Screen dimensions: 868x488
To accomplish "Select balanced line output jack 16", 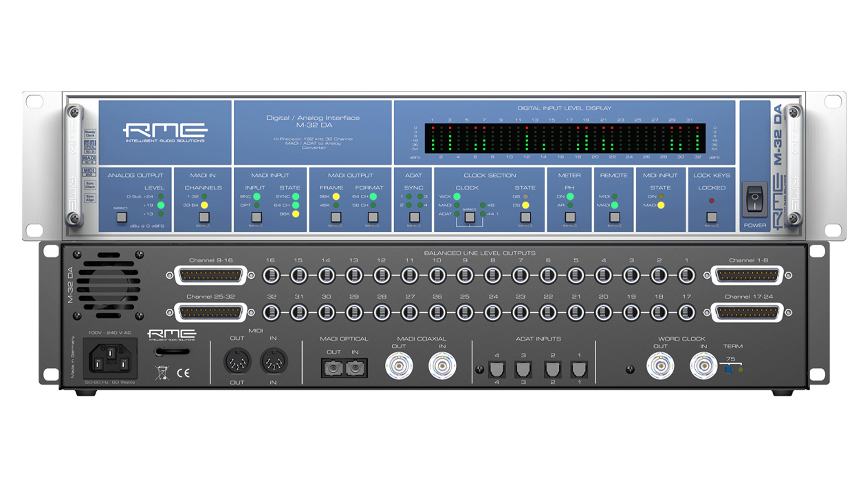I will [x=271, y=275].
